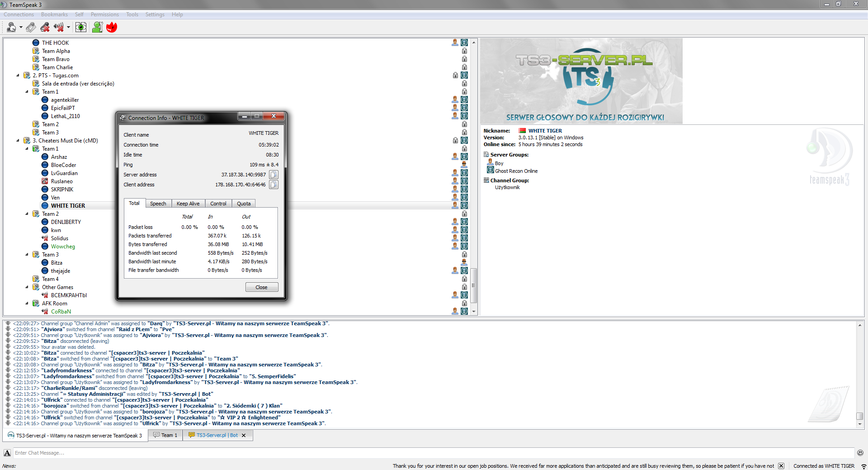
Task: Click the text format A icon
Action: pyautogui.click(x=7, y=453)
